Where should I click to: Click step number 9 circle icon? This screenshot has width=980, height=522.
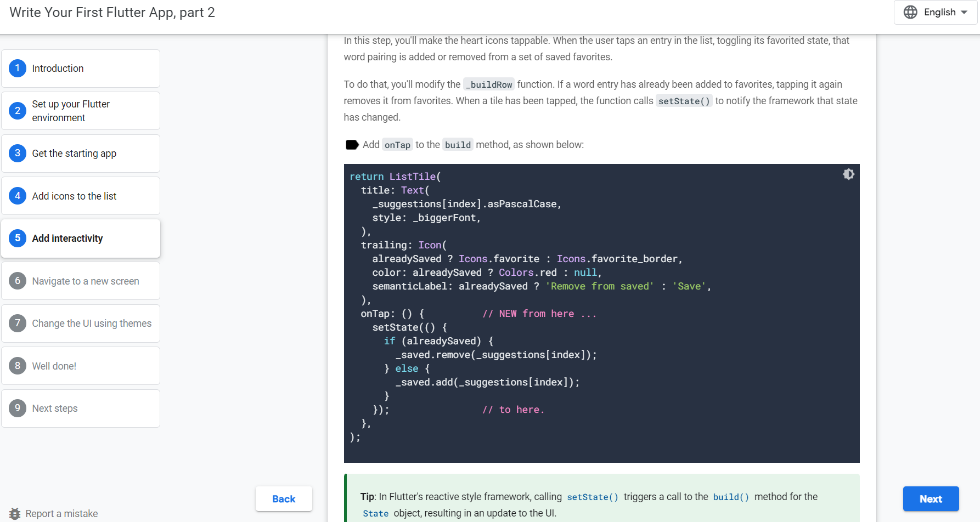(18, 408)
